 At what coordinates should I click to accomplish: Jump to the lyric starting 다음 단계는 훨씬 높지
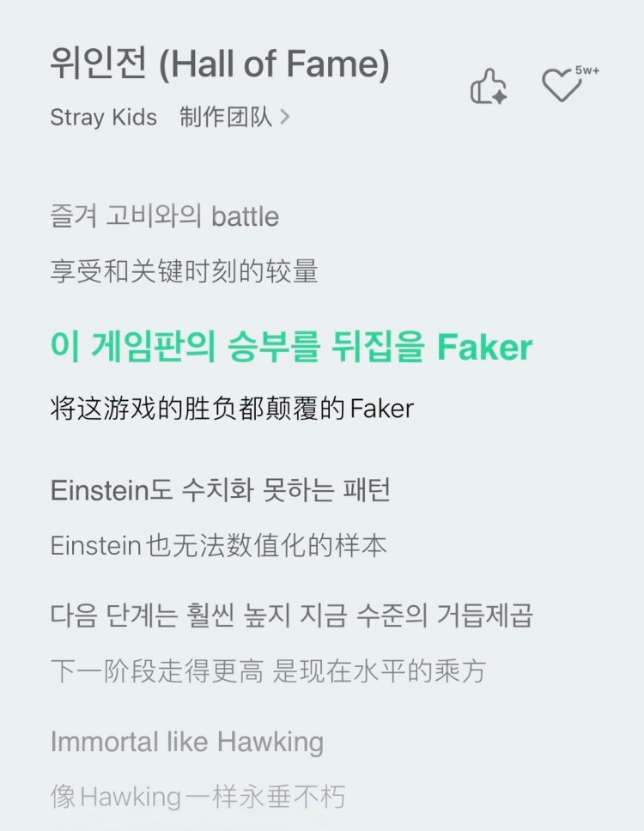291,616
